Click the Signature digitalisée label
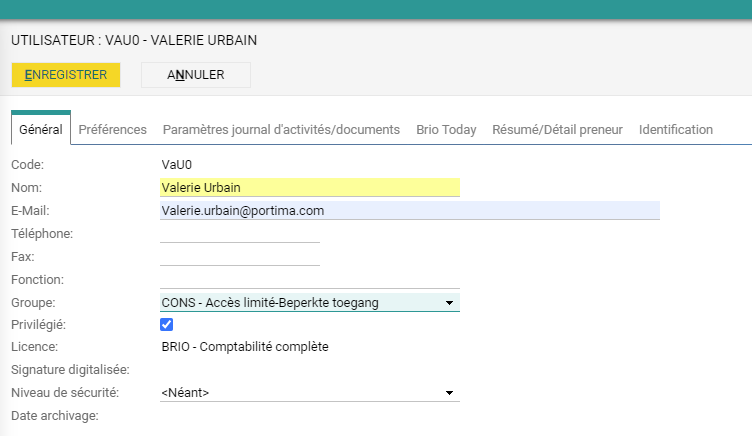 click(64, 370)
